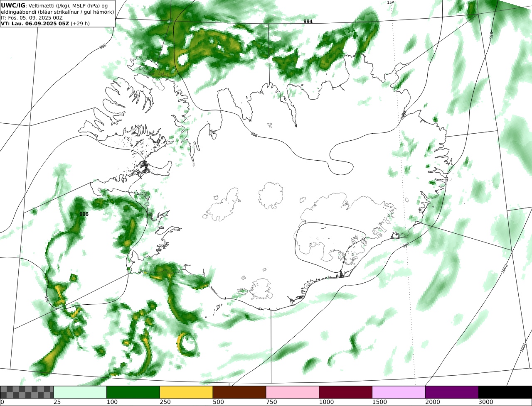Click the "1500" legend tick label

(x=379, y=402)
